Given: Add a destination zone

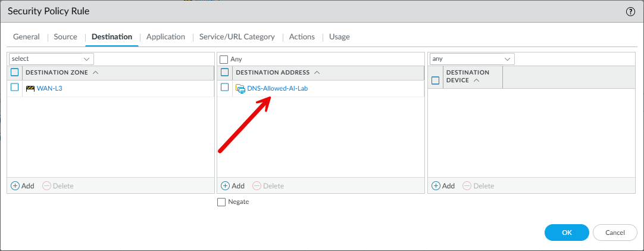Looking at the screenshot, I should (x=23, y=186).
